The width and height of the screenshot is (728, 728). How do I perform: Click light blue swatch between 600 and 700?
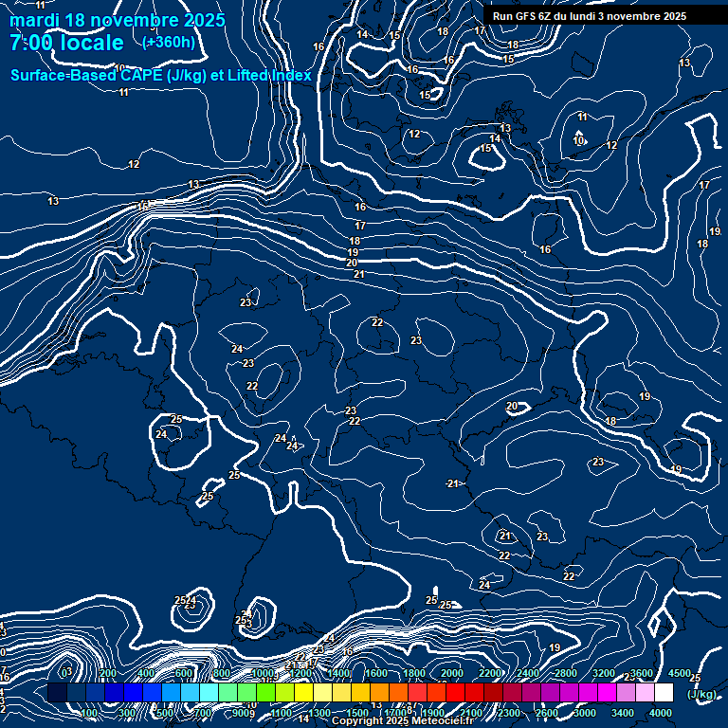click(x=190, y=692)
